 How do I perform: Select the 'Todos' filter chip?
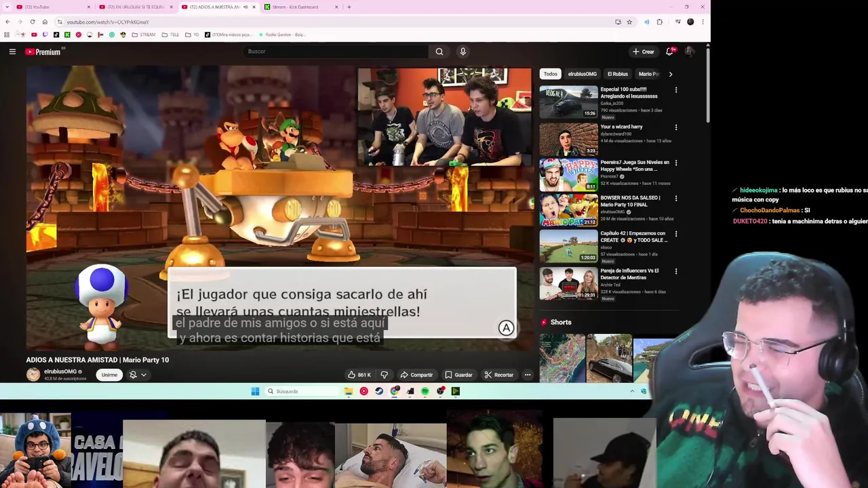pos(551,74)
